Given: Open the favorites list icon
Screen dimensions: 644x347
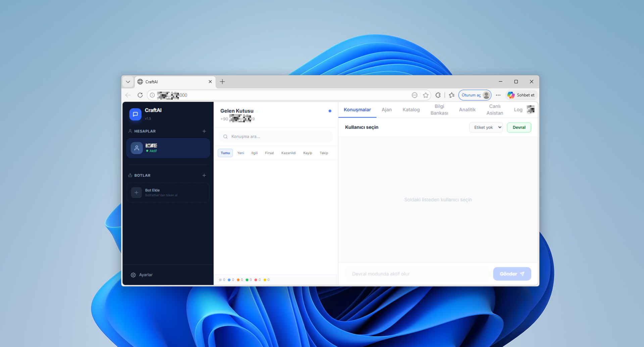Looking at the screenshot, I should 452,95.
